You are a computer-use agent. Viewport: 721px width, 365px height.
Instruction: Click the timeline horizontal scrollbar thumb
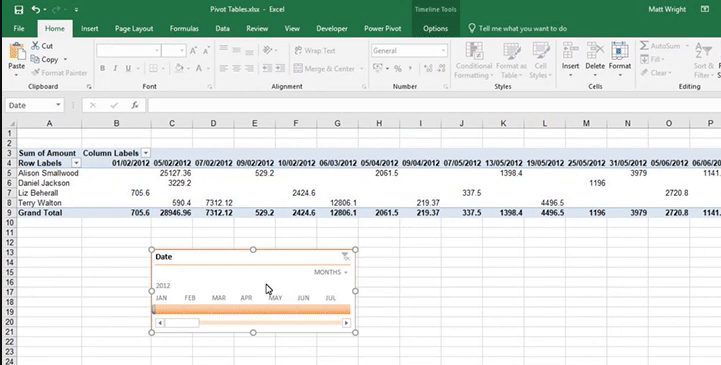pyautogui.click(x=182, y=323)
